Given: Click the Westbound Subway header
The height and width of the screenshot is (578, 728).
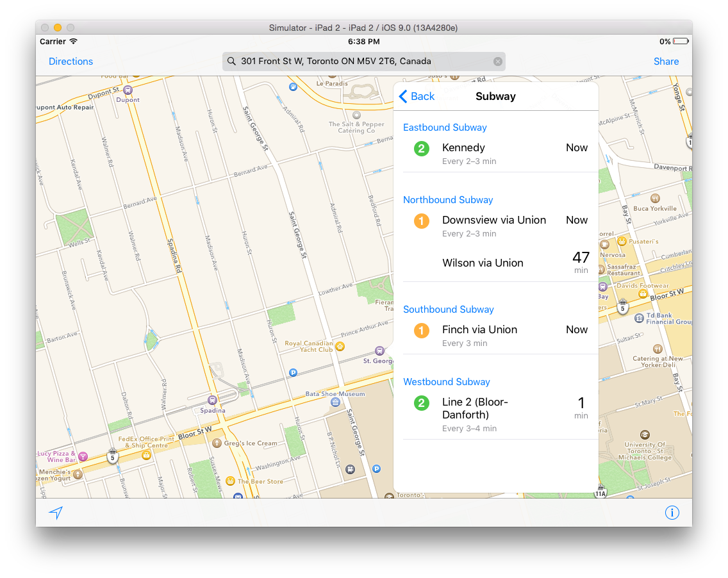Looking at the screenshot, I should [x=447, y=382].
